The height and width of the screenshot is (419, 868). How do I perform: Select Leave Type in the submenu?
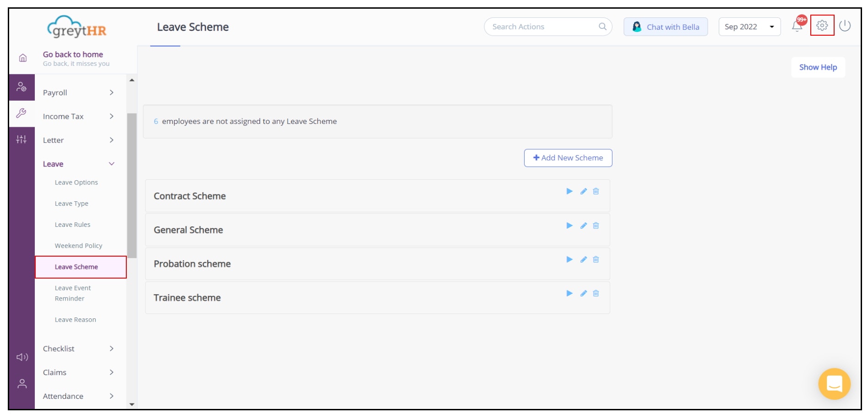[x=71, y=204]
